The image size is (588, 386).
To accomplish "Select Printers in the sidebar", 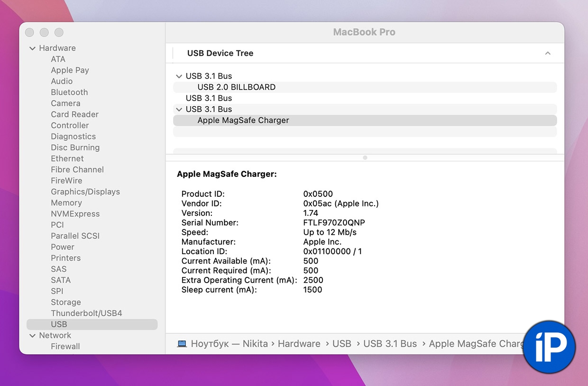I will point(65,258).
